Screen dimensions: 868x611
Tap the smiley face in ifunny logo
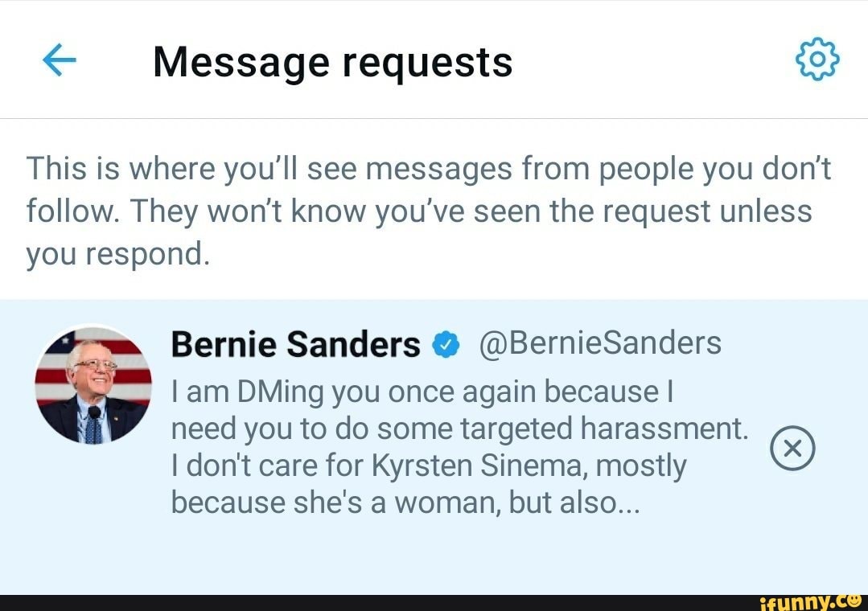pos(855,599)
